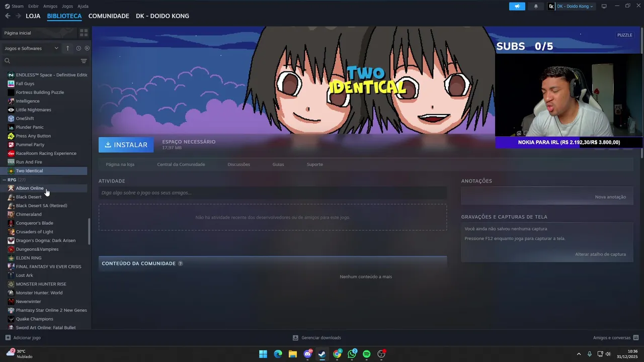Image resolution: width=644 pixels, height=362 pixels.
Task: Open the Guias link
Action: click(x=278, y=164)
